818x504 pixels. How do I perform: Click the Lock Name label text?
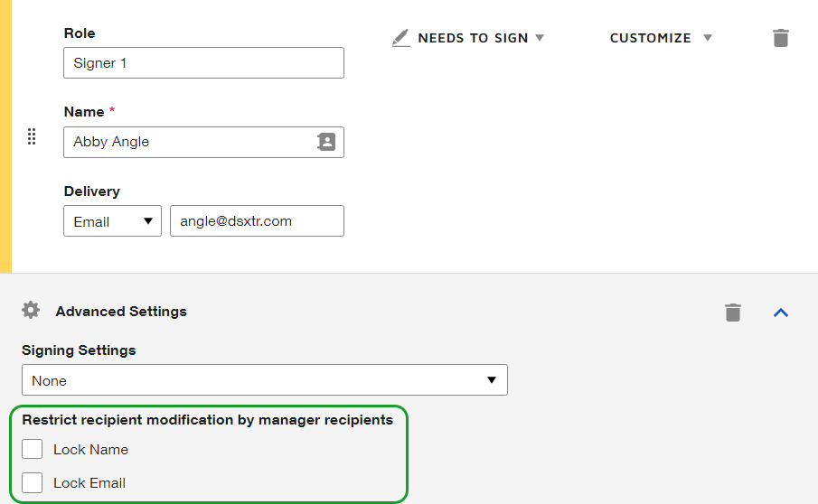[x=90, y=449]
